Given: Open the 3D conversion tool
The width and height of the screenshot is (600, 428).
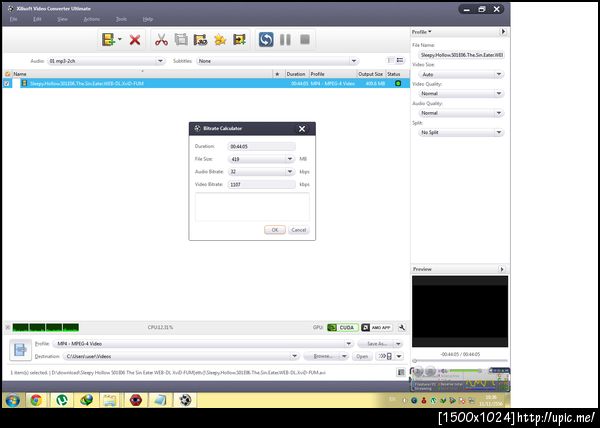Looking at the screenshot, I should pyautogui.click(x=201, y=39).
